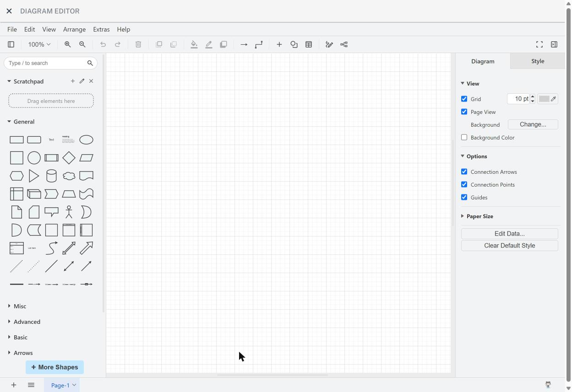The image size is (572, 392).
Task: Select the diamond shape
Action: coord(69,158)
